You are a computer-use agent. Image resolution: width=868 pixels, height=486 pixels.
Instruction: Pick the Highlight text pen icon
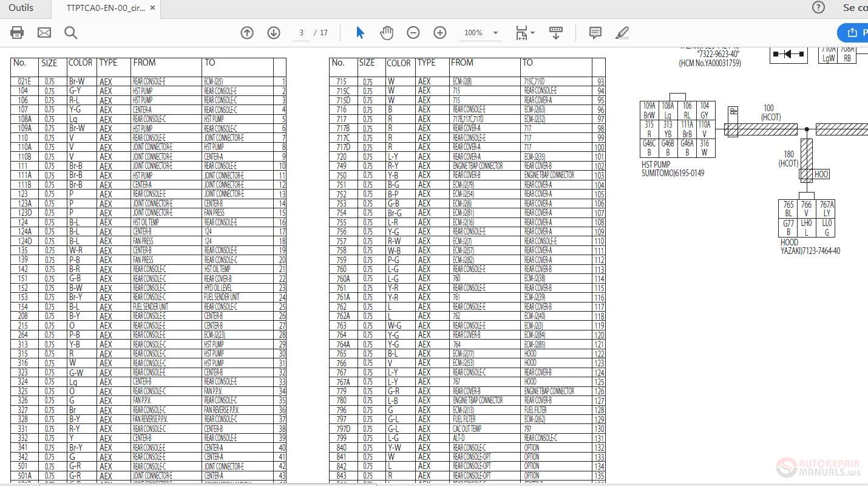(622, 33)
